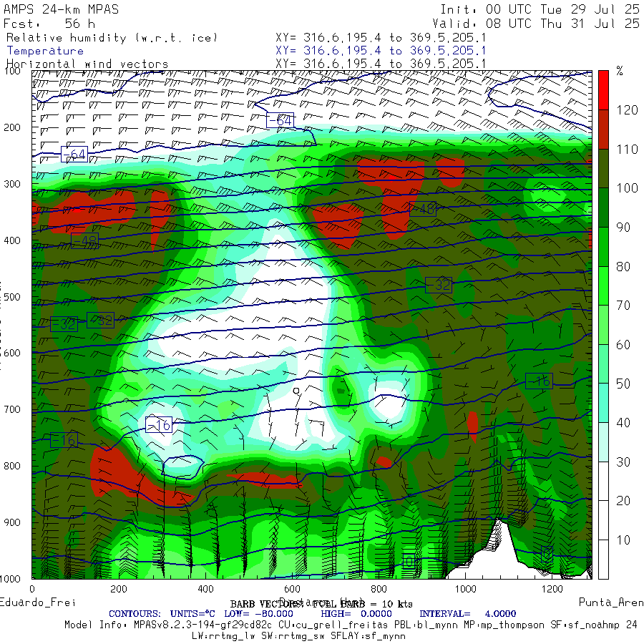The image size is (644, 644).
Task: Click the distance axis '1200' label
Action: point(552,589)
